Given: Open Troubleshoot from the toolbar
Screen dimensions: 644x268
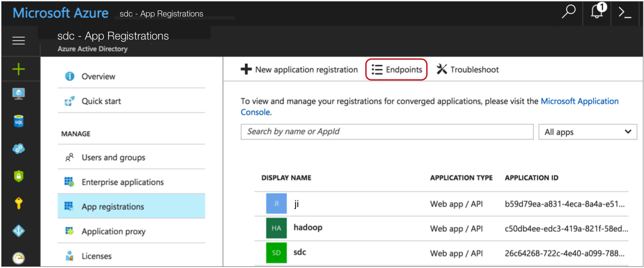Looking at the screenshot, I should [x=468, y=70].
